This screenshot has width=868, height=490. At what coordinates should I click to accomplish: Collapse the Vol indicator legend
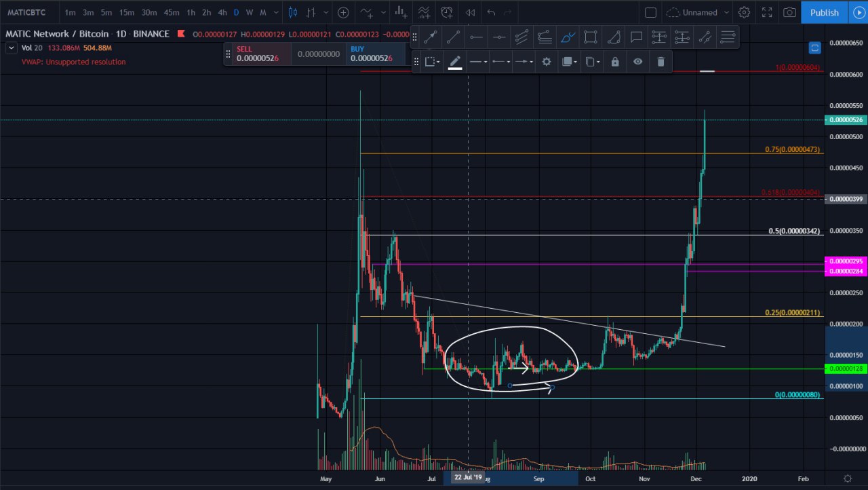(11, 48)
